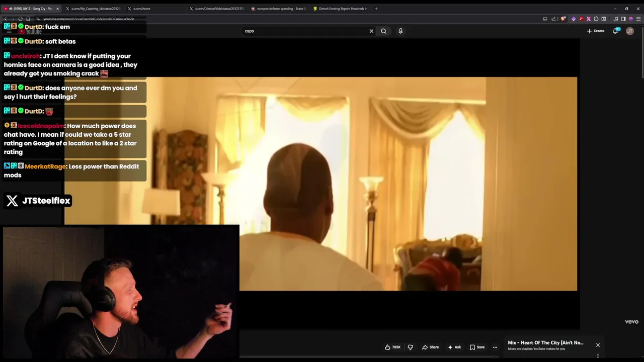Click the purple diamond extension icon
Viewport: 644px width, 362px height.
pyautogui.click(x=574, y=19)
